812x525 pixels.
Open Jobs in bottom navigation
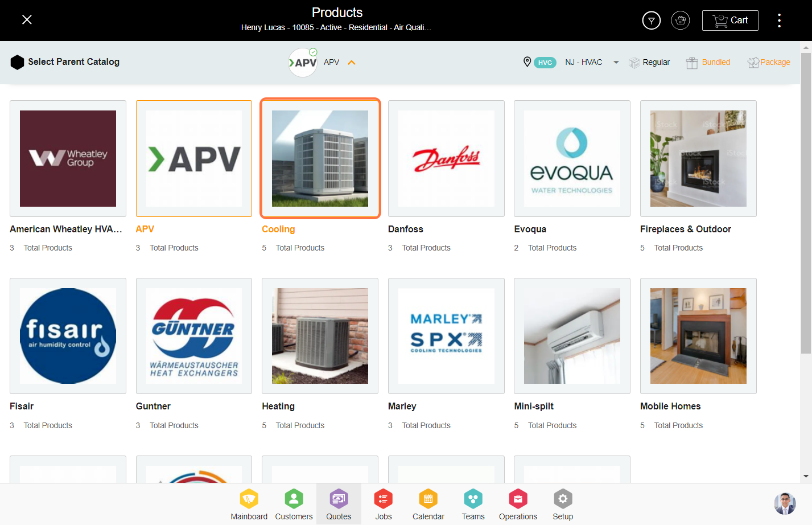[384, 505]
